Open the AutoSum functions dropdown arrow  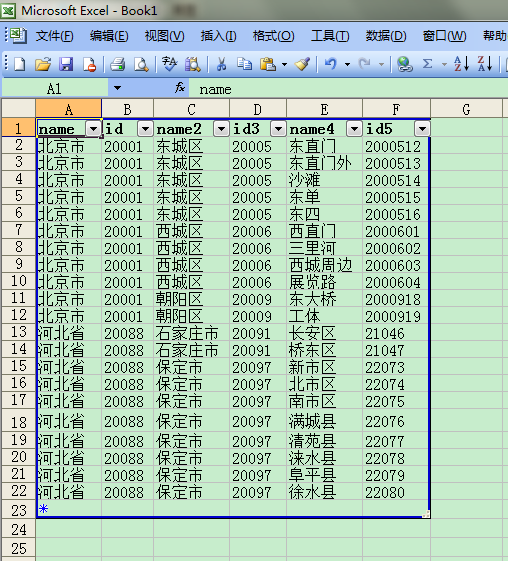click(x=444, y=65)
